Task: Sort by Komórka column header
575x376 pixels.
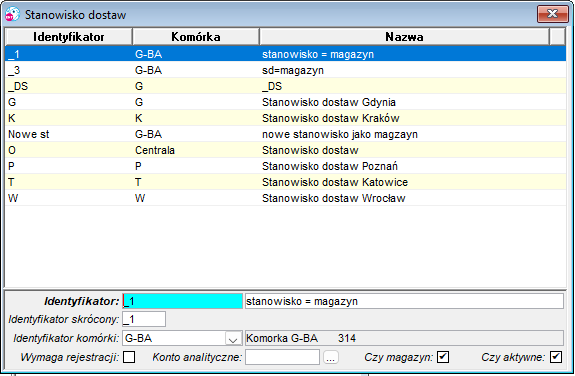Action: (x=196, y=37)
